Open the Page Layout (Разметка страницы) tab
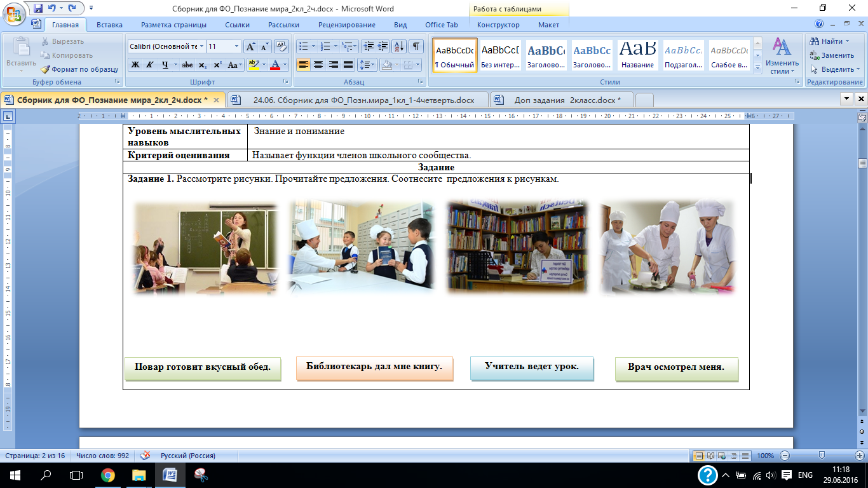Screen dimensions: 868x488 173,25
